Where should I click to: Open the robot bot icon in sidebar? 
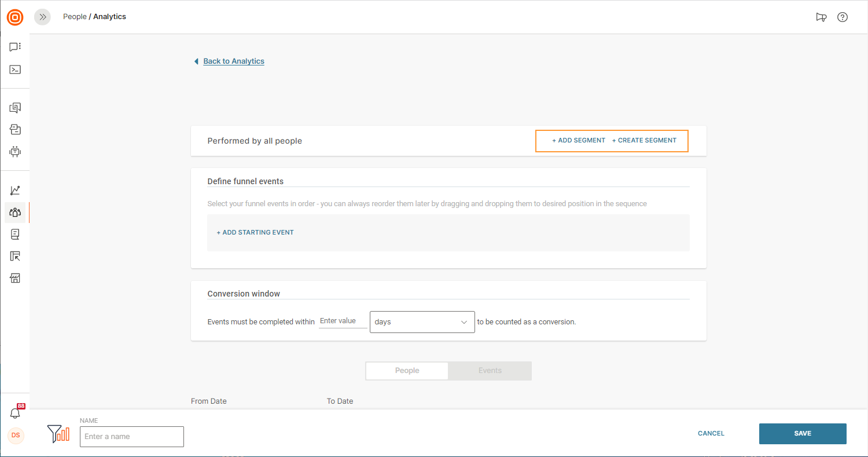(x=15, y=152)
